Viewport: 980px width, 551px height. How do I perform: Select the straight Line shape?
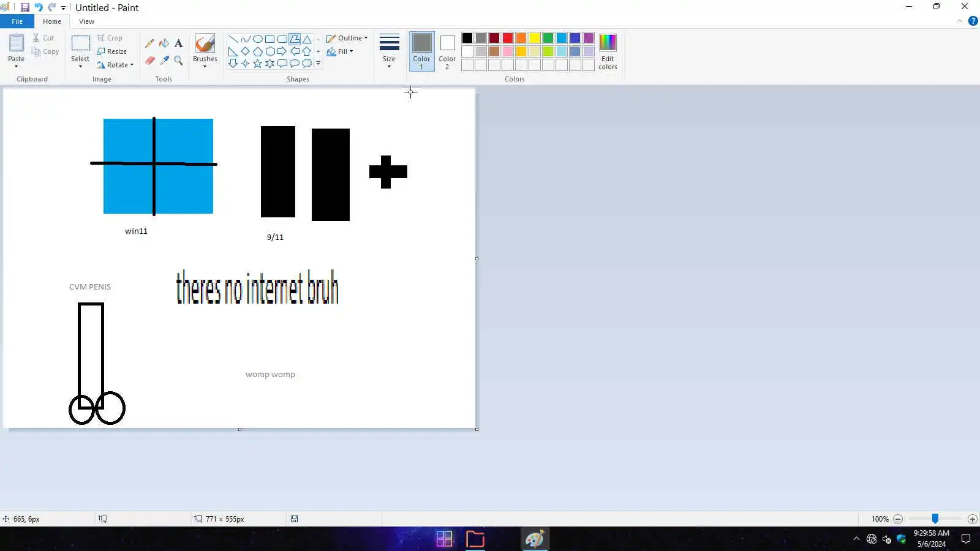233,39
